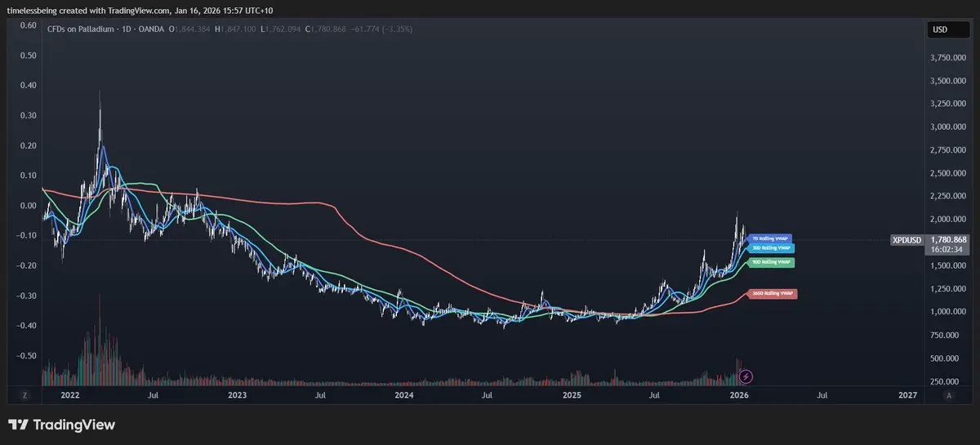
Task: Click the change value −61.774 (−3.35%)
Action: click(382, 29)
